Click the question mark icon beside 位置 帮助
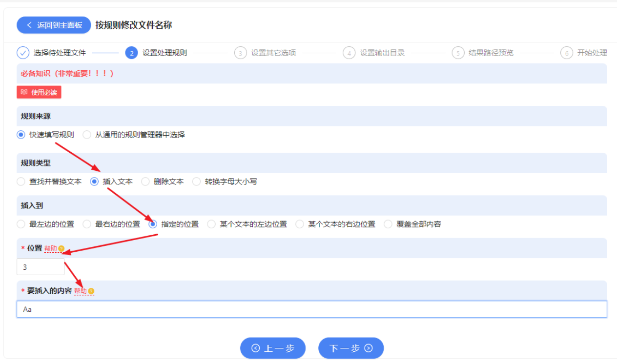This screenshot has width=617, height=364. click(x=62, y=249)
